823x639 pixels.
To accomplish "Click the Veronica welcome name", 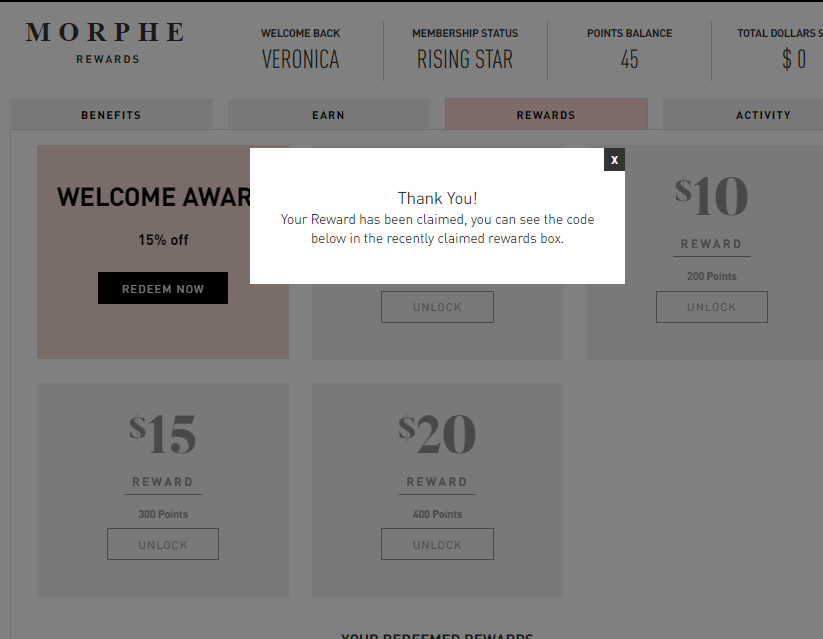I will 301,59.
